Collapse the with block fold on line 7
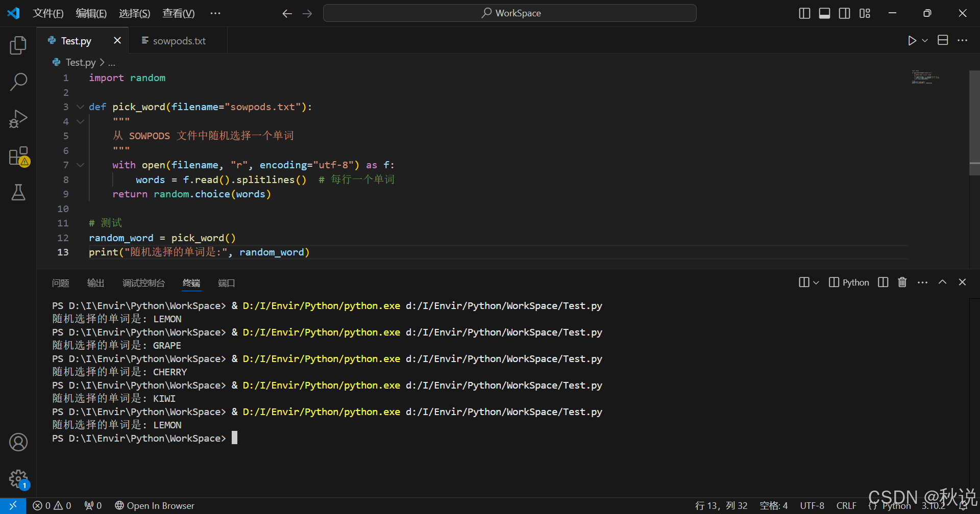The width and height of the screenshot is (980, 514). tap(80, 165)
